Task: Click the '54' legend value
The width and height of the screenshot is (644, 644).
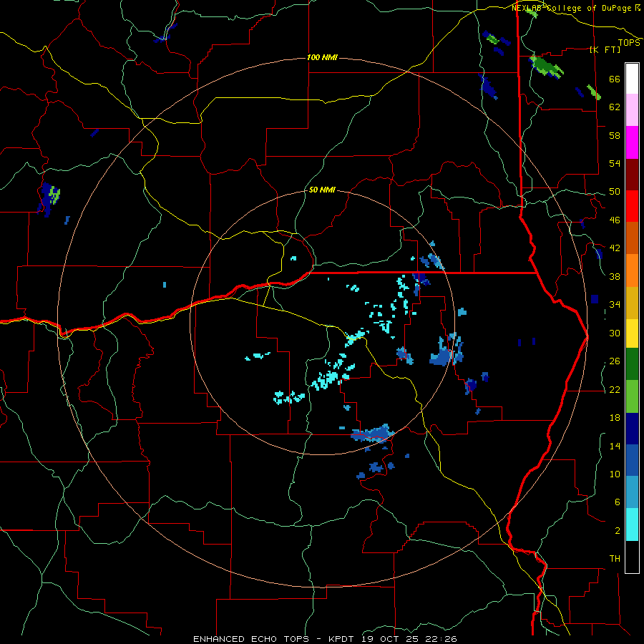Action: click(615, 163)
